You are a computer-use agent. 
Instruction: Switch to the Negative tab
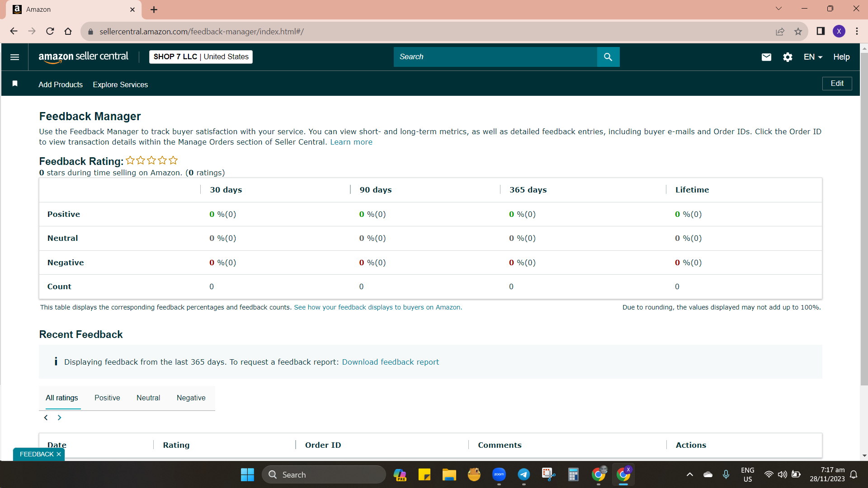[191, 398]
